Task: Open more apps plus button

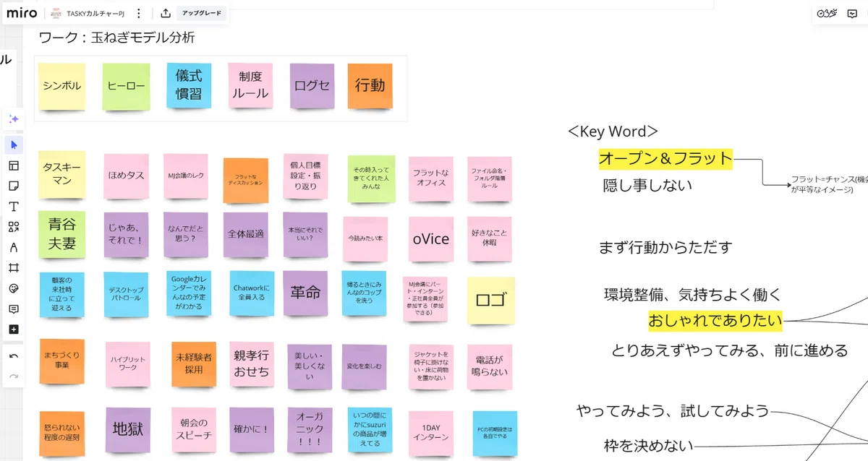Action: (14, 329)
